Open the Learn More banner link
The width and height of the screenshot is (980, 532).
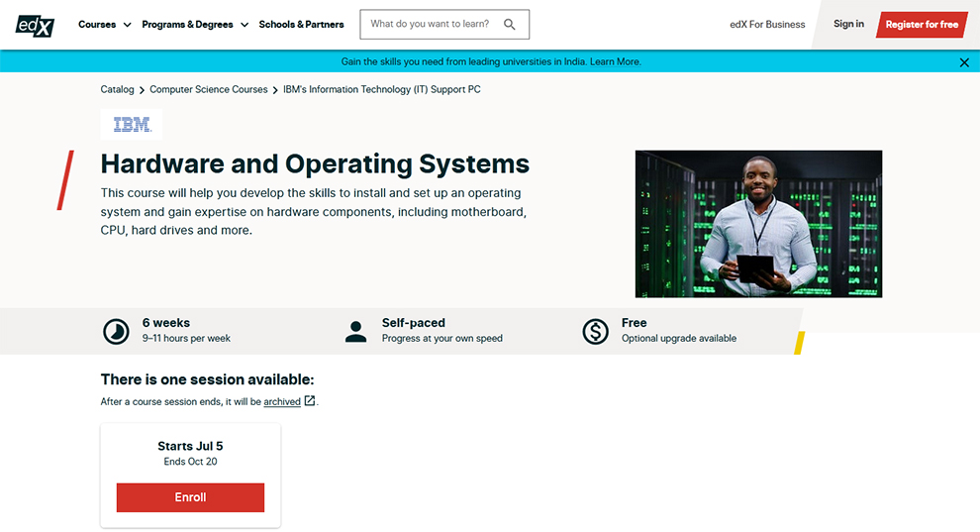615,61
